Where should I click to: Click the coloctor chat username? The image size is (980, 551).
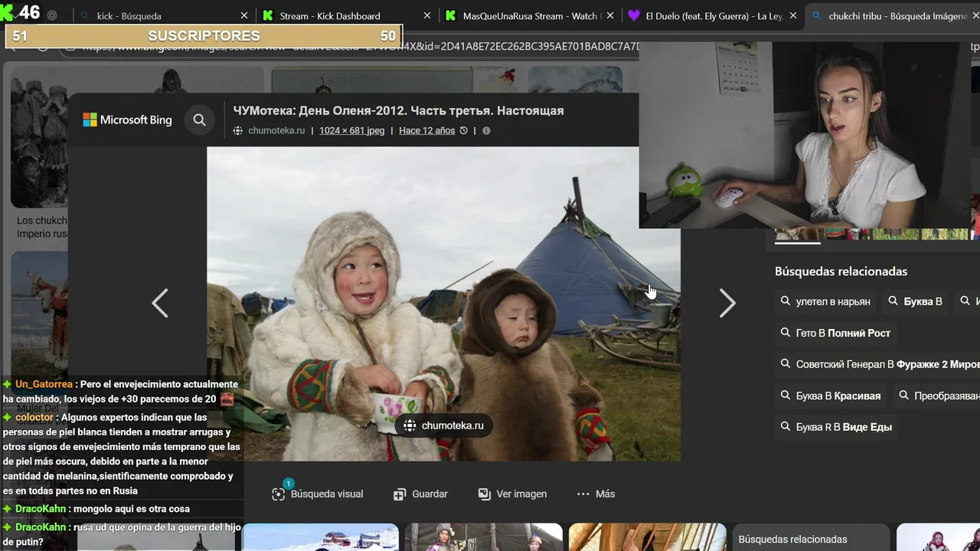click(x=34, y=417)
